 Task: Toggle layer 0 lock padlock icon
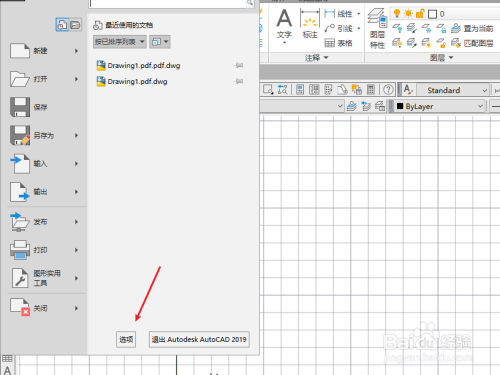pyautogui.click(x=420, y=14)
